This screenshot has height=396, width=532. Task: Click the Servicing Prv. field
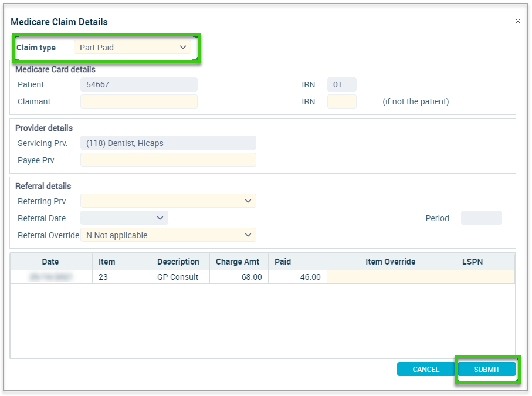pyautogui.click(x=168, y=143)
